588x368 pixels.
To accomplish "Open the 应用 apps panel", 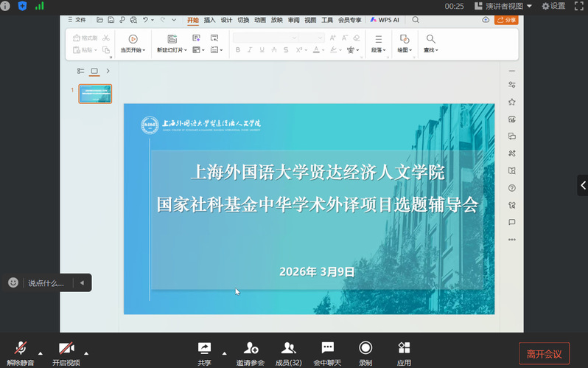I will pos(404,353).
